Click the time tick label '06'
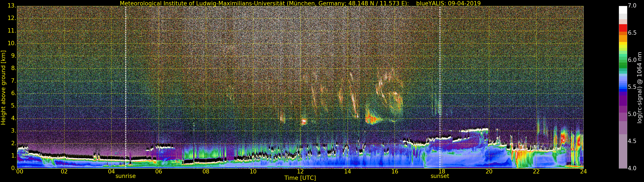Viewport: 644px width, 182px height. tap(159, 171)
